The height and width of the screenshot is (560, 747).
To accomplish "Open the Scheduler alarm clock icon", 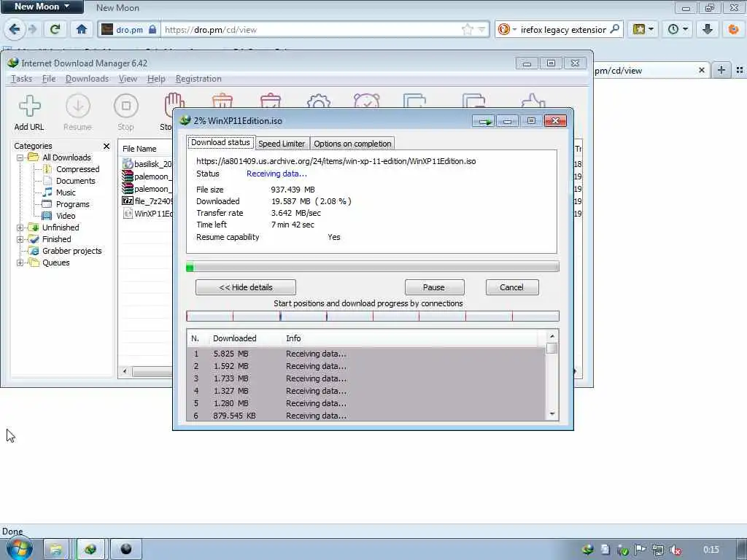I will 367,101.
